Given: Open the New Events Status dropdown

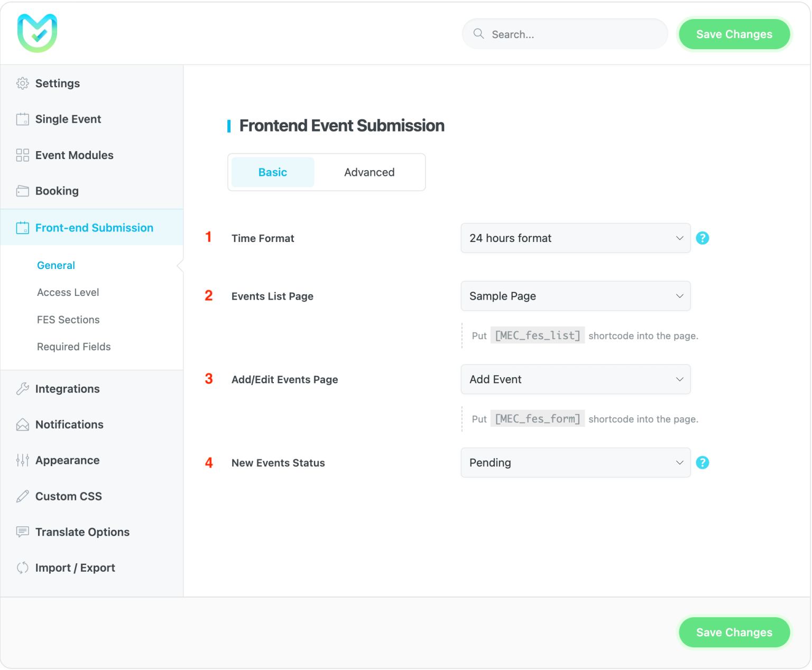Looking at the screenshot, I should tap(575, 462).
